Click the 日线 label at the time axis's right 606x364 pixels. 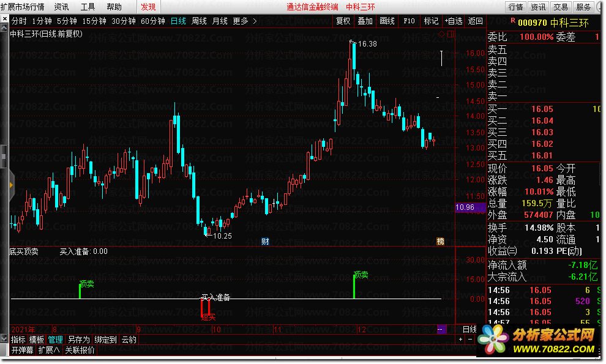pos(470,329)
